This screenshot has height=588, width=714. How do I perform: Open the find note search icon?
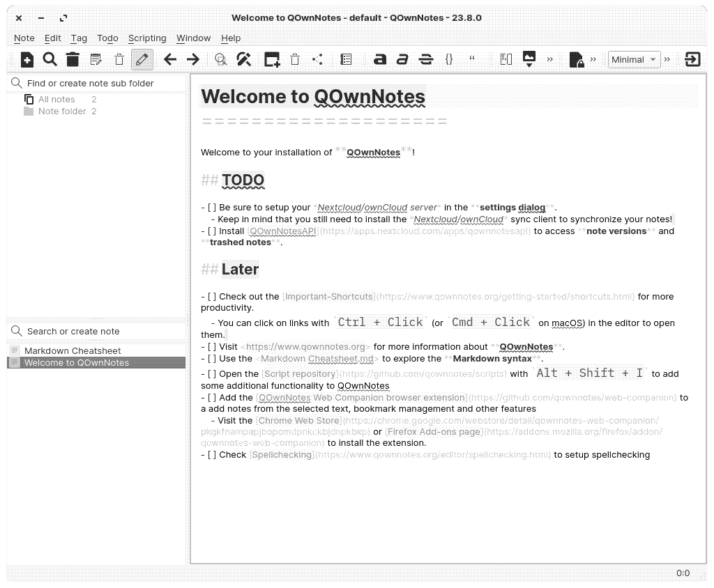pyautogui.click(x=50, y=60)
